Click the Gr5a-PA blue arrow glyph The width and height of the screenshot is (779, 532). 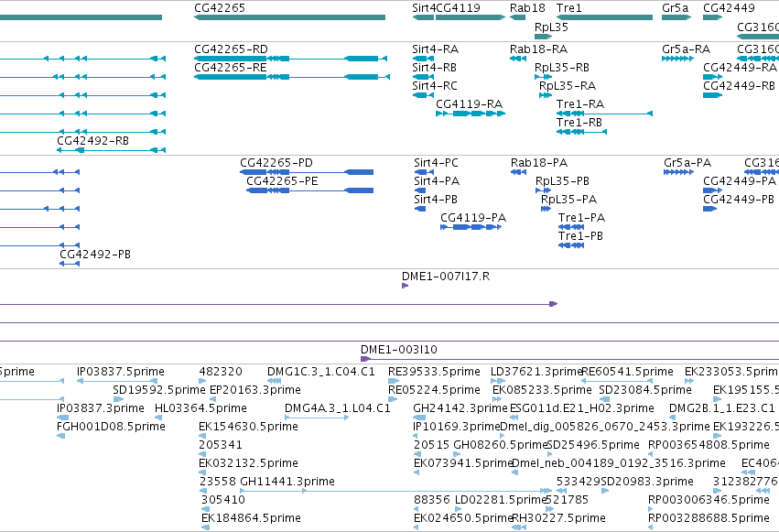click(x=678, y=172)
